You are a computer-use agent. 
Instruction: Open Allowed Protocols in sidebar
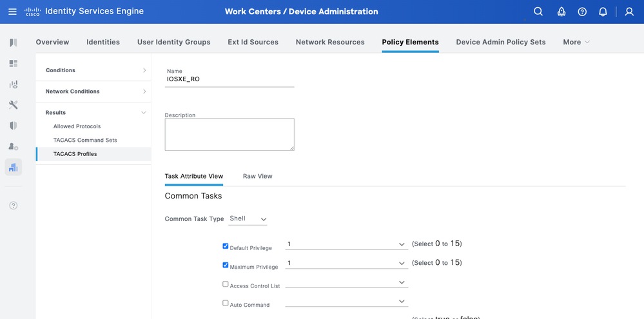click(77, 126)
